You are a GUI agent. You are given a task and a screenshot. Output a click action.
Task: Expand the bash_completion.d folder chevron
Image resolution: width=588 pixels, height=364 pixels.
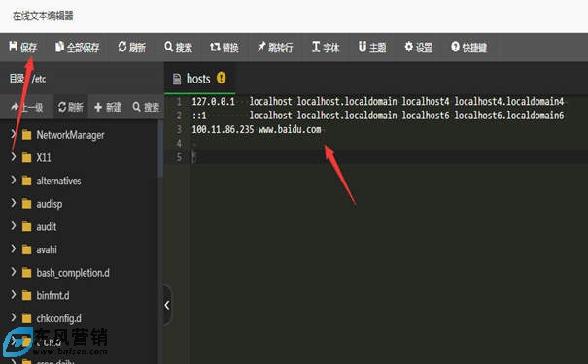point(14,272)
